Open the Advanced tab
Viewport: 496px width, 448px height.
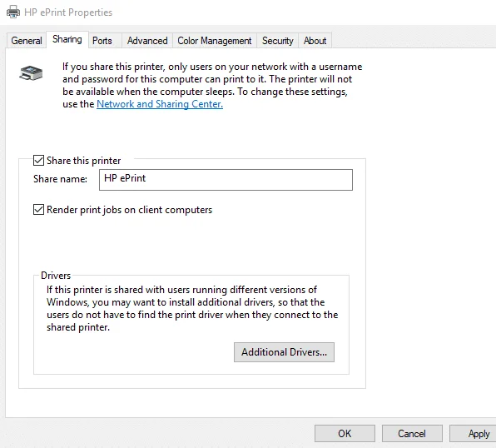(147, 41)
